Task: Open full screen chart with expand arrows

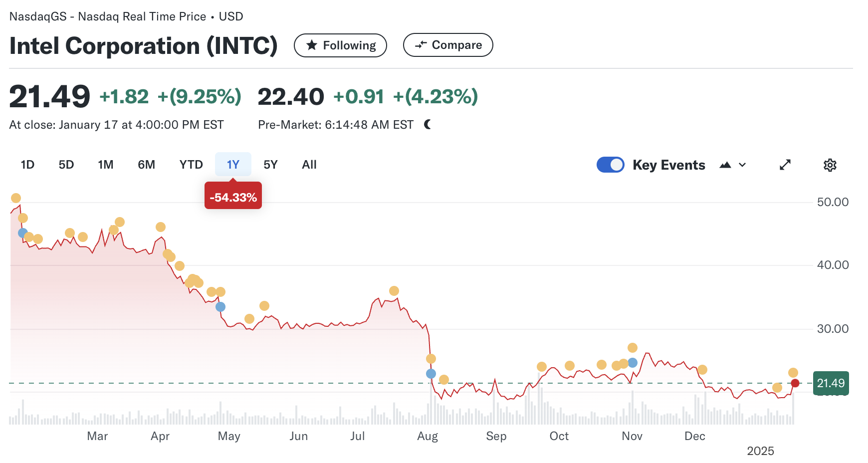Action: click(x=785, y=165)
